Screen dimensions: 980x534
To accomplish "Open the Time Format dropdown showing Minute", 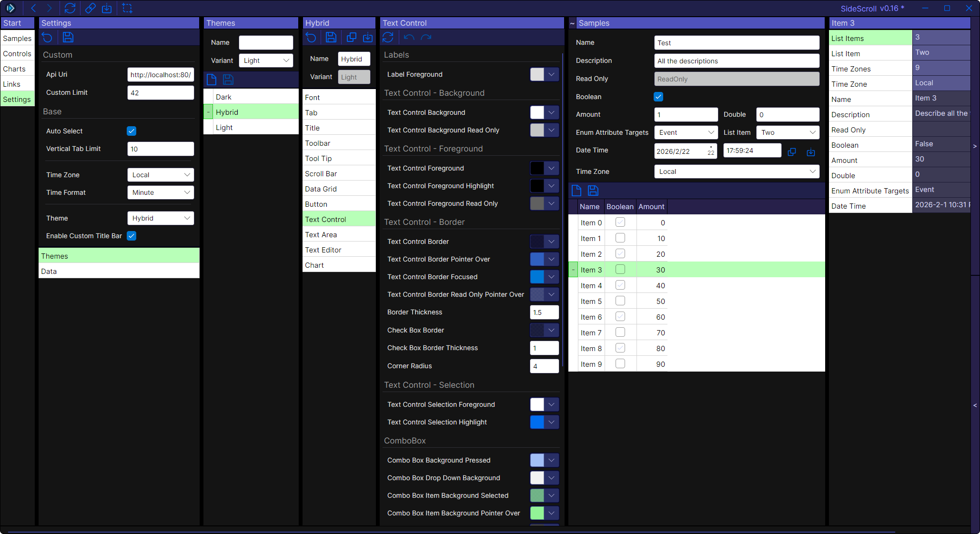I will pos(161,192).
